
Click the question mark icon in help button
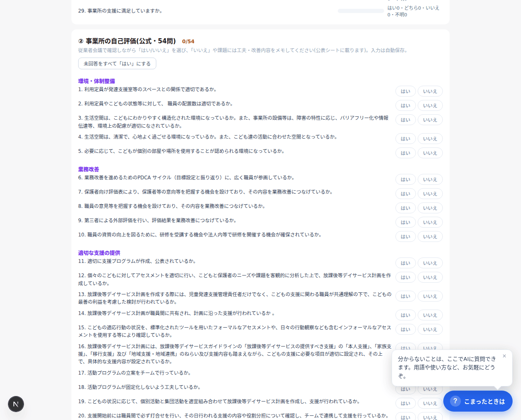point(455,401)
